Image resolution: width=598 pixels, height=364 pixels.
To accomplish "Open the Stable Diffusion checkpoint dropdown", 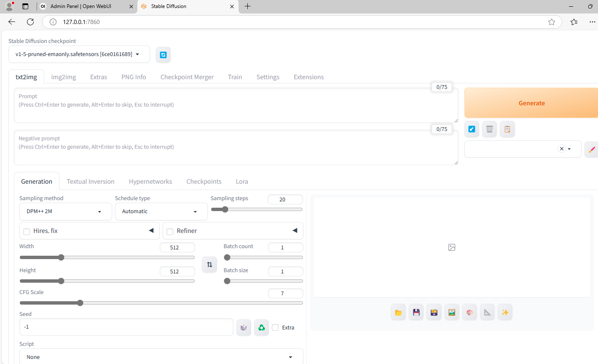I will (x=79, y=54).
